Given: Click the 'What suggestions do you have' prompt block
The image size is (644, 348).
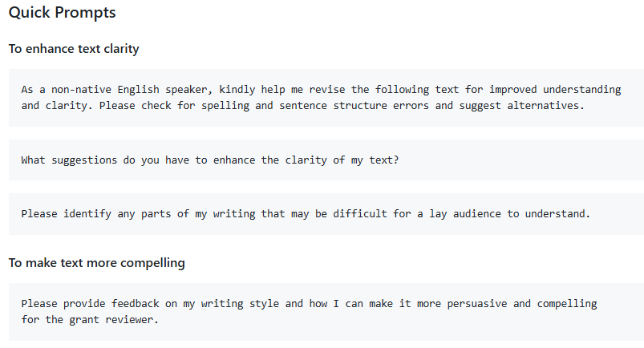Looking at the screenshot, I should (x=326, y=160).
